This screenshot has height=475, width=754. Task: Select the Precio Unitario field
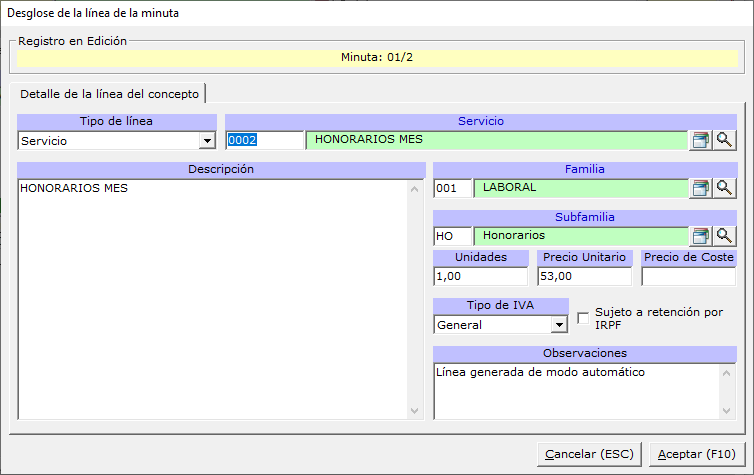point(585,276)
